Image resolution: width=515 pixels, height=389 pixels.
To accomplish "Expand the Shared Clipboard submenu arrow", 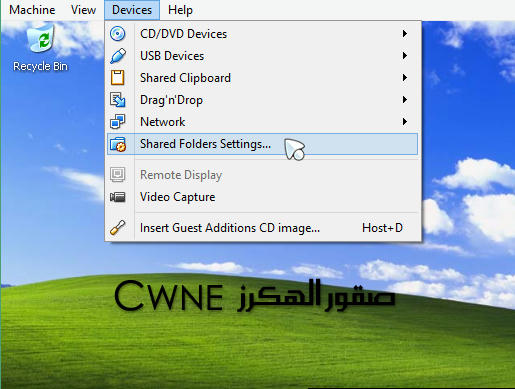I will coord(405,78).
